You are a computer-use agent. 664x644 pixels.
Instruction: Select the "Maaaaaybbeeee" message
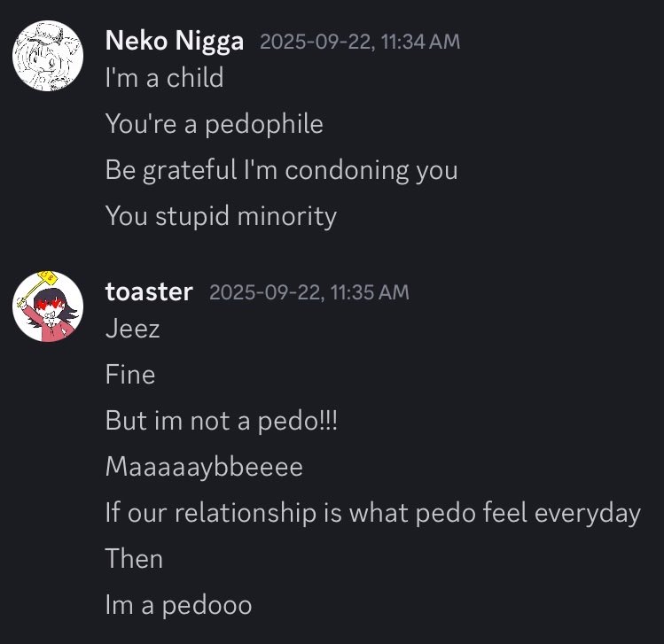(204, 467)
